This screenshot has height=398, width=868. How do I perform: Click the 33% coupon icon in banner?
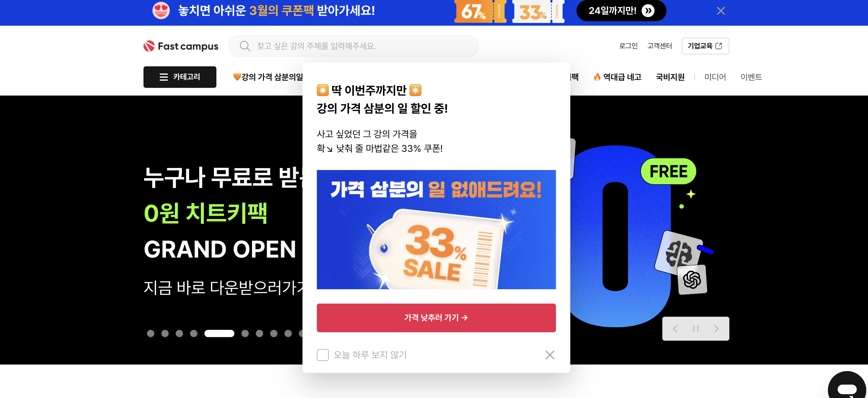538,12
